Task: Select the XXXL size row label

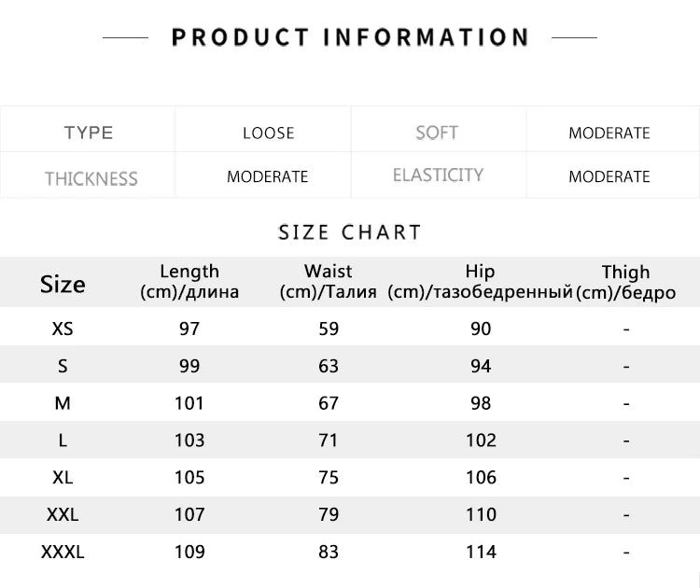Action: (63, 552)
